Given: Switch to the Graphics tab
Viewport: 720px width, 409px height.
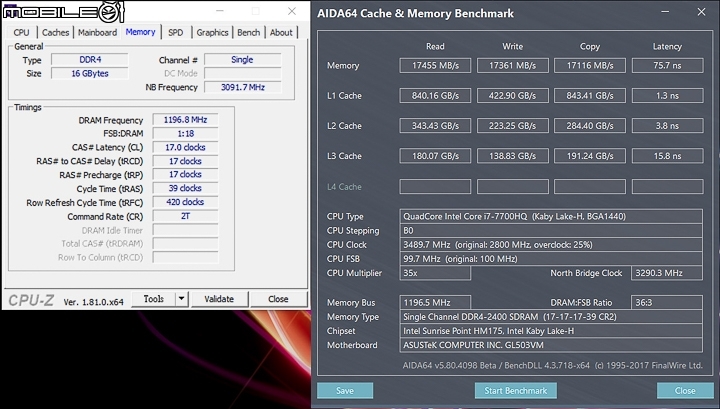Looking at the screenshot, I should (x=212, y=33).
